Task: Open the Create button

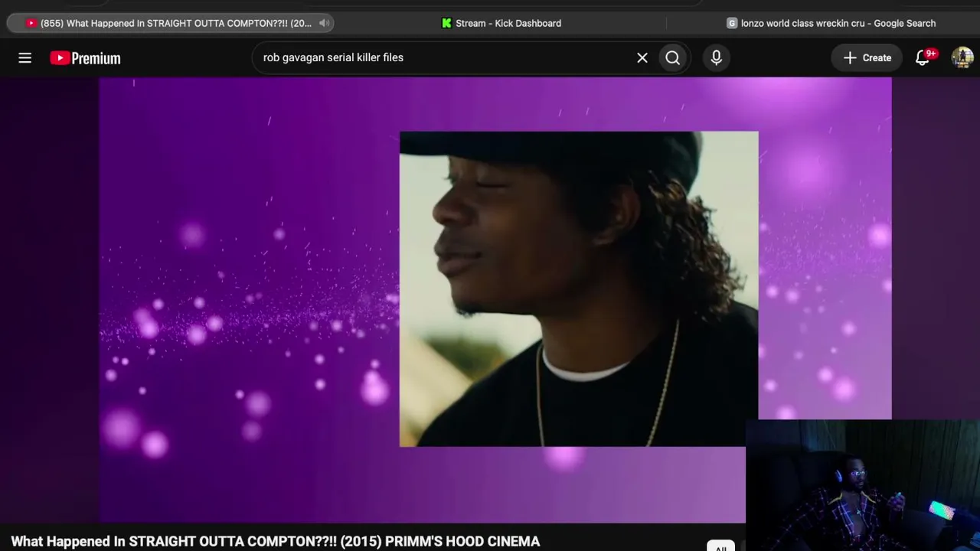Action: point(867,58)
